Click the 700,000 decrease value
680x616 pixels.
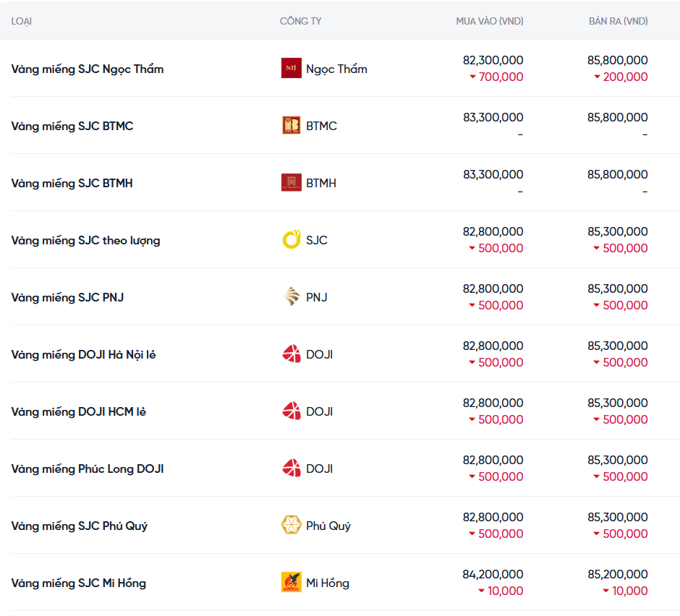[501, 77]
